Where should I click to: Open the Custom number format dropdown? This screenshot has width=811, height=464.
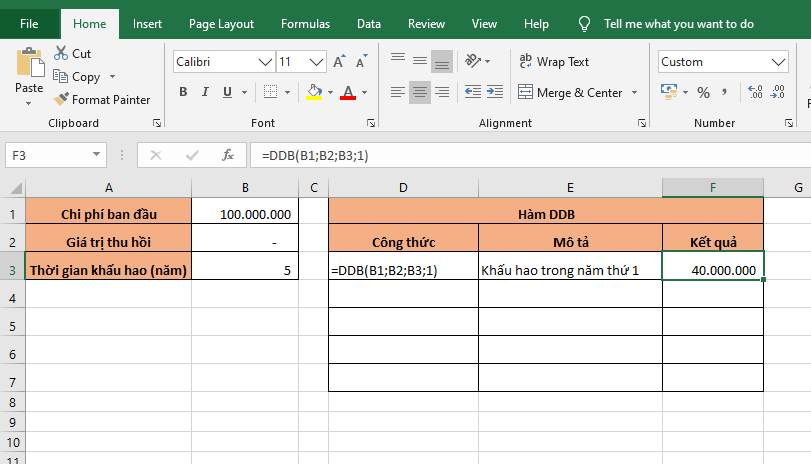778,62
